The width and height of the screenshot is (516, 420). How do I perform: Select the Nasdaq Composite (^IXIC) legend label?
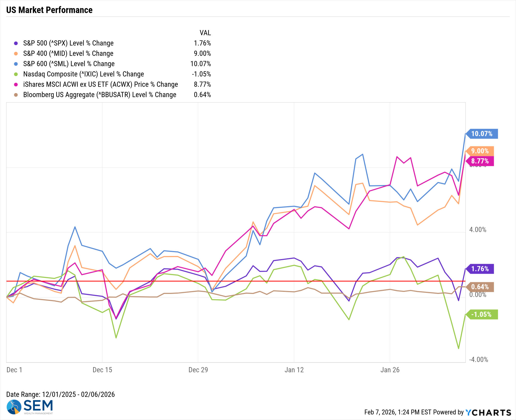(83, 74)
